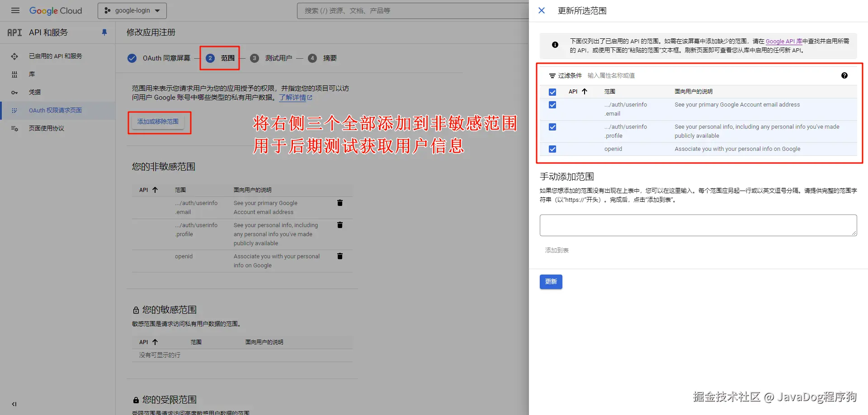Go to OAuth consent screen step

click(159, 58)
